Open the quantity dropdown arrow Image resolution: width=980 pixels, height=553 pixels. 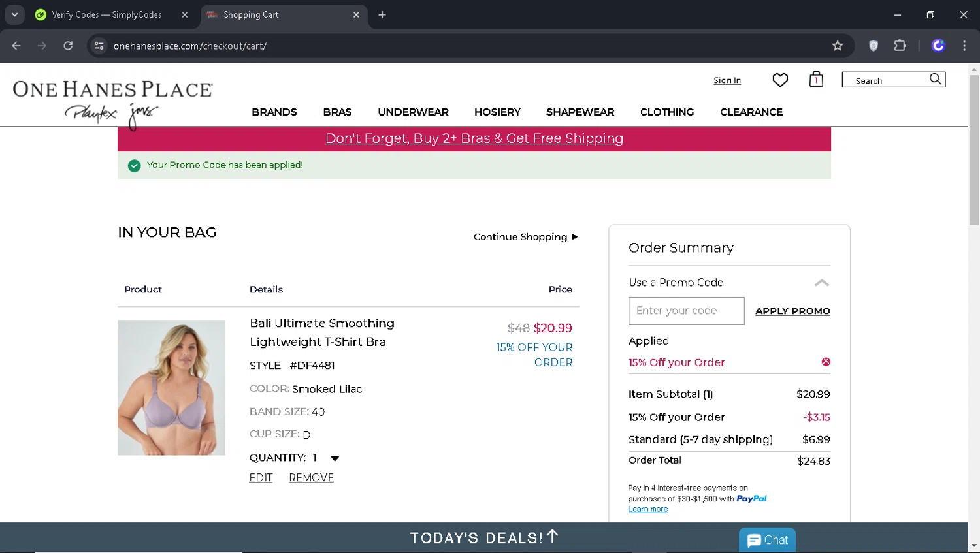click(335, 458)
